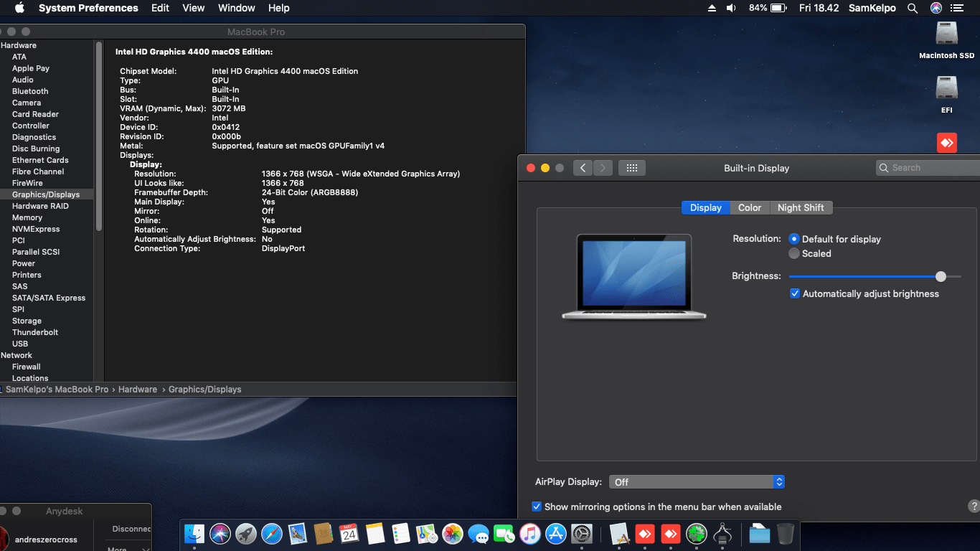Open the AirPlay Display dropdown
Viewport: 980px width, 551px height.
coord(697,482)
